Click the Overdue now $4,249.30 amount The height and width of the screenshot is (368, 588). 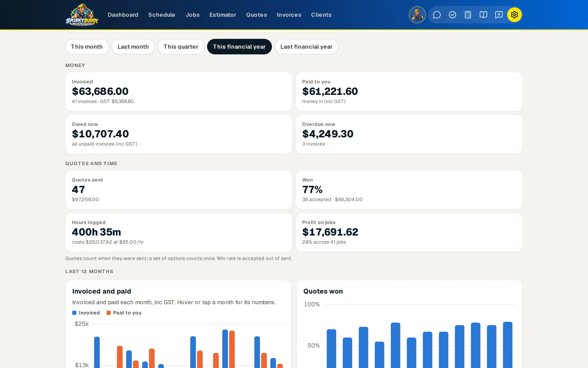[328, 134]
